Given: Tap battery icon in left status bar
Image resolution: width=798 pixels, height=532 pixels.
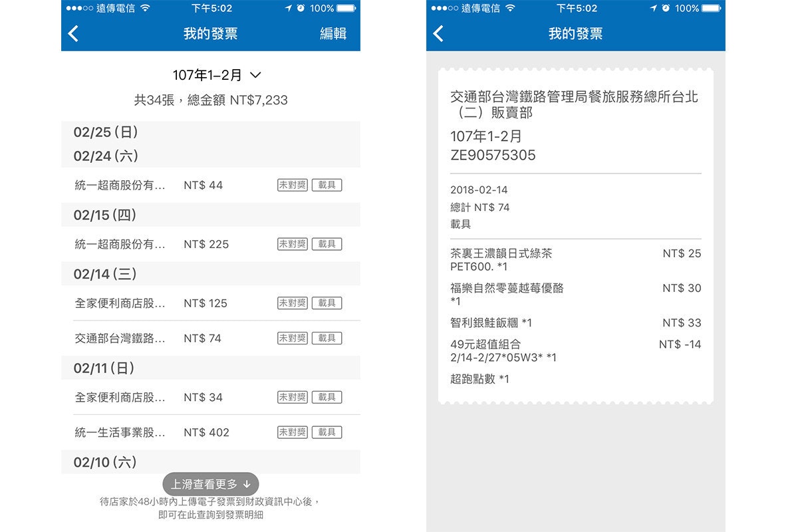Looking at the screenshot, I should coord(346,8).
